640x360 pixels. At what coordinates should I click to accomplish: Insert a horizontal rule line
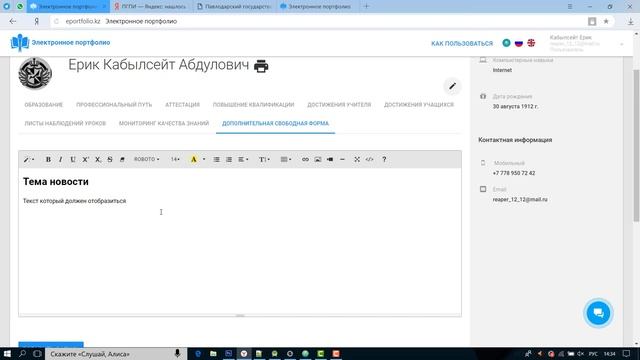342,160
